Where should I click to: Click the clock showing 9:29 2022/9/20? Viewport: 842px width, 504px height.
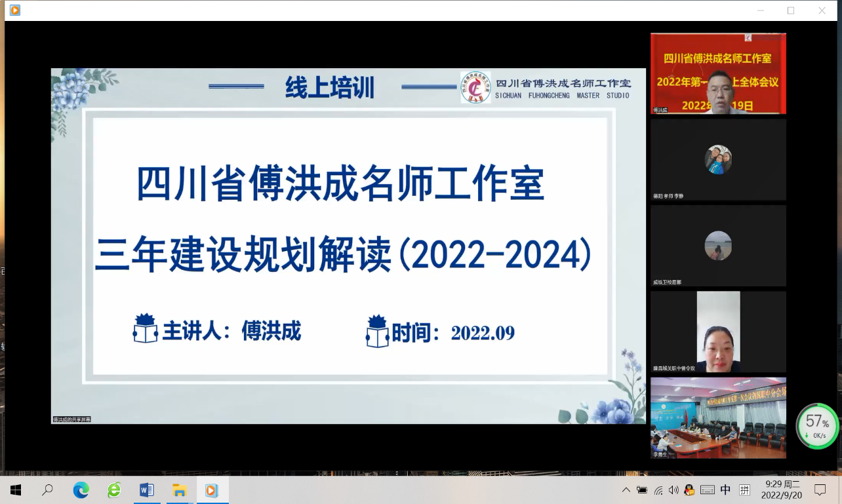click(781, 490)
